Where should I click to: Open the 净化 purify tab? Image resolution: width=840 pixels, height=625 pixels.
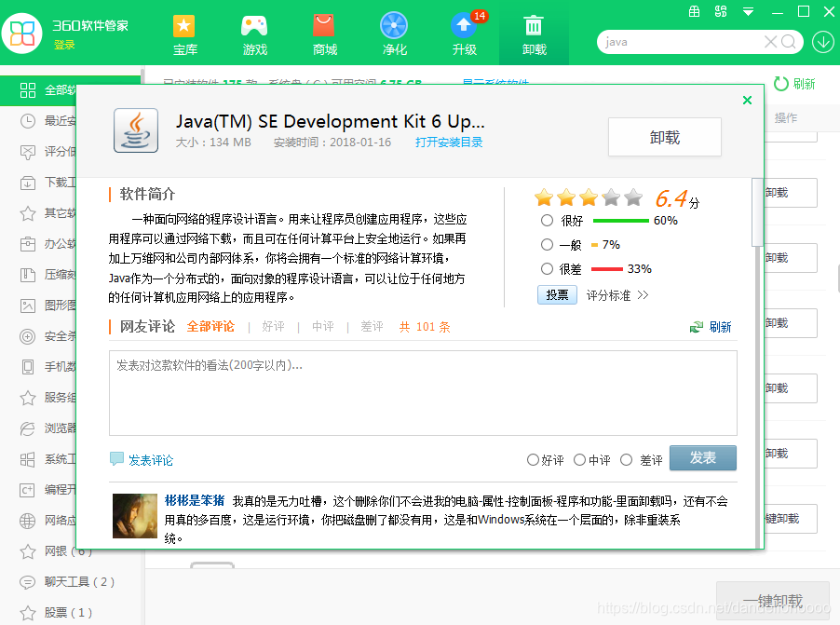(394, 34)
